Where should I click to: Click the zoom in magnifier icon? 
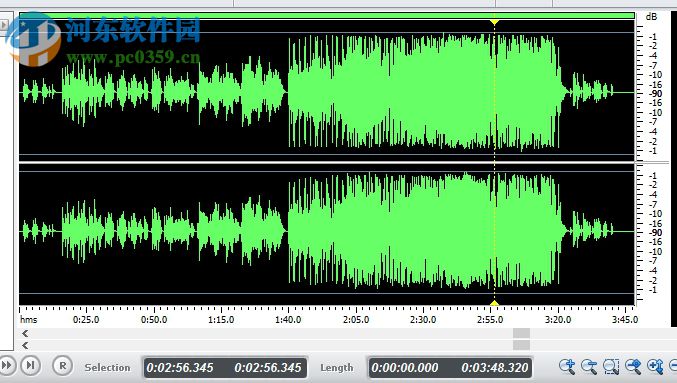pos(566,367)
